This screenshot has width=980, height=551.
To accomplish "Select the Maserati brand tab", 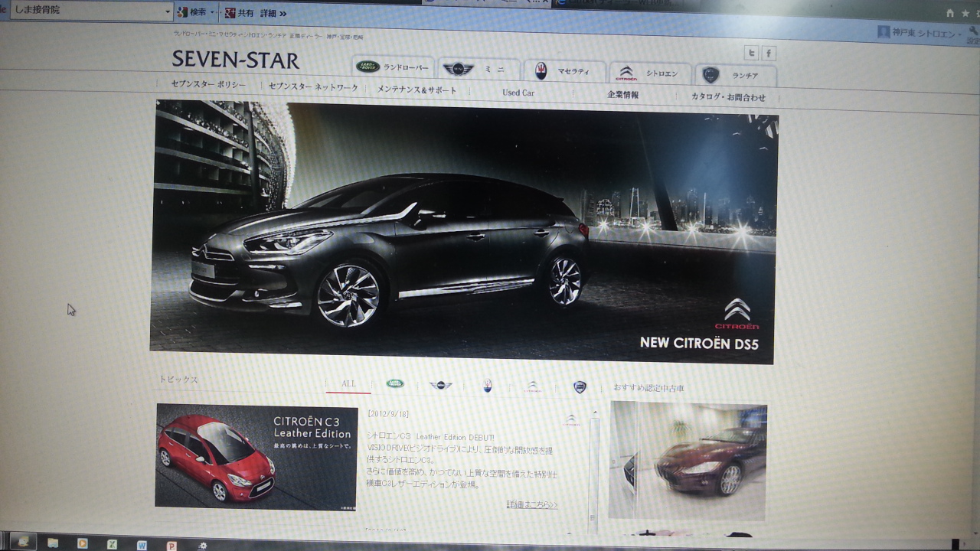I will click(x=563, y=72).
